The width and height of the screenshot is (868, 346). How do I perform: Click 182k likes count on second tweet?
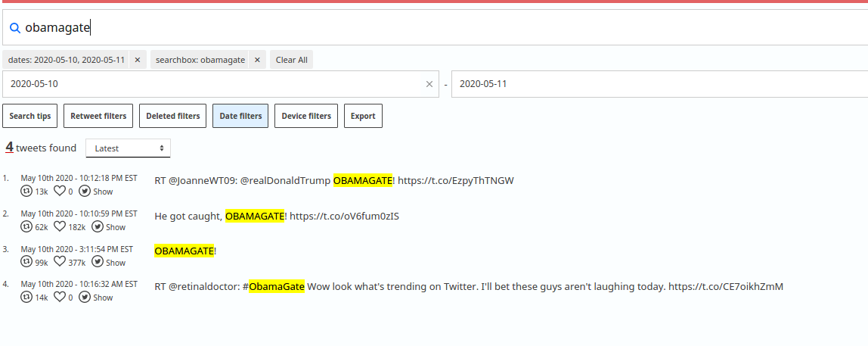point(77,227)
